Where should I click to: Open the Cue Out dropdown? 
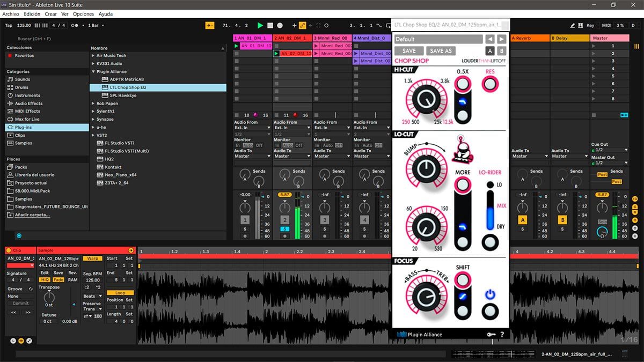point(610,150)
